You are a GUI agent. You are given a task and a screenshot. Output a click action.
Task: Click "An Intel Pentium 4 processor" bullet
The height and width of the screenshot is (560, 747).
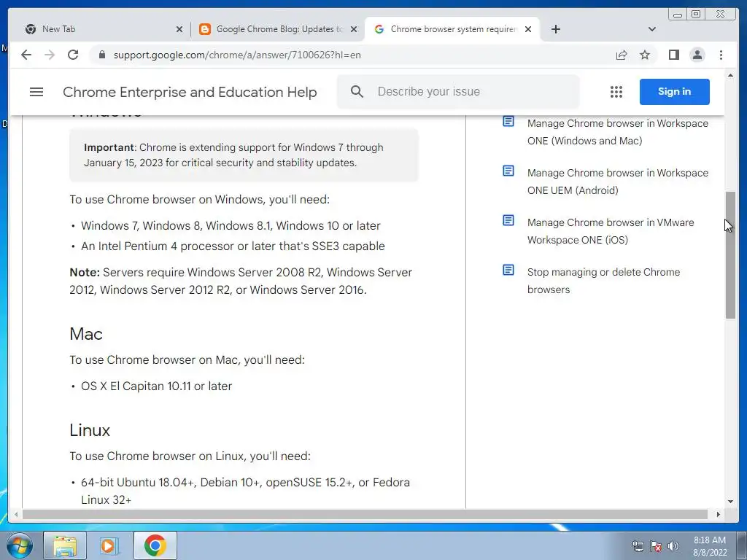click(x=233, y=246)
